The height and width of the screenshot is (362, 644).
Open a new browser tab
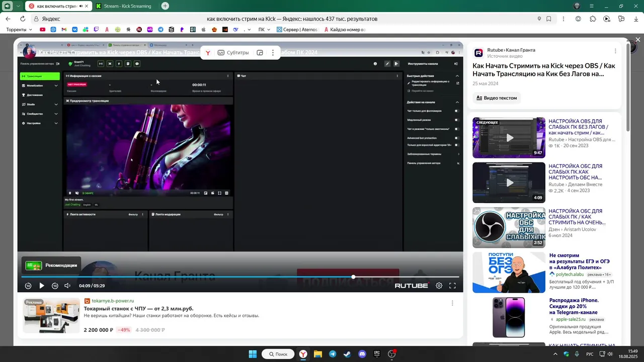[x=165, y=6]
